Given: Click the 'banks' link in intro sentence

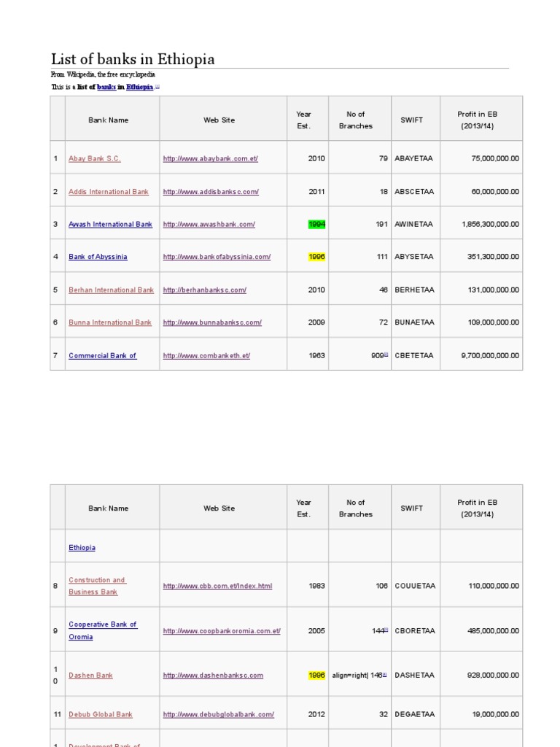Looking at the screenshot, I should coord(106,87).
